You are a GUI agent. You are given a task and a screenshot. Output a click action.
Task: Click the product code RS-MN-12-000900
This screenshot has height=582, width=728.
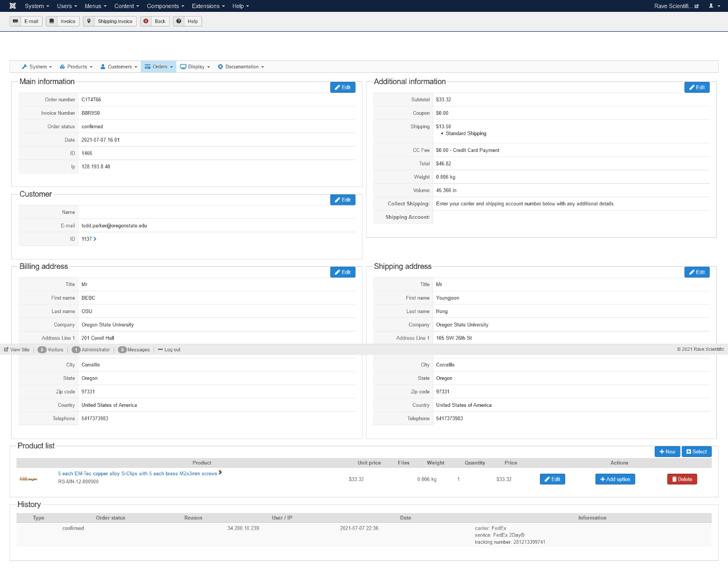click(78, 482)
